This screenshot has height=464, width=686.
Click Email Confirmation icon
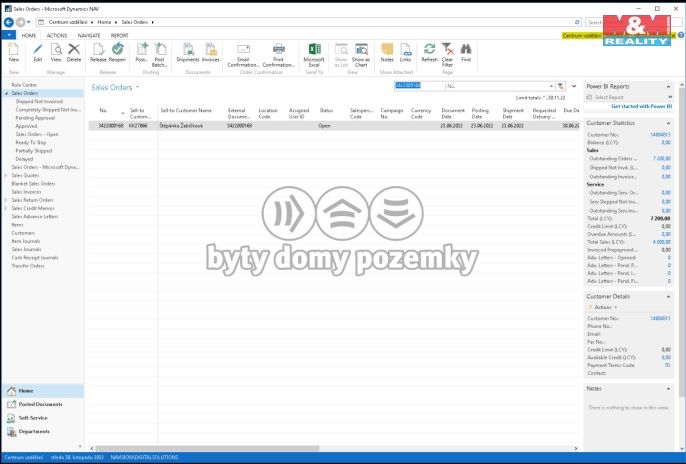click(x=243, y=49)
